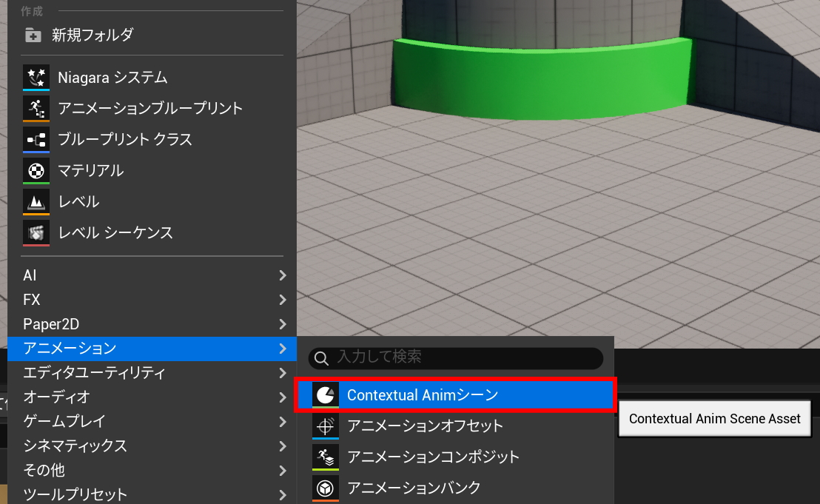The width and height of the screenshot is (820, 504).
Task: Expand the FX submenu arrow
Action: (282, 300)
